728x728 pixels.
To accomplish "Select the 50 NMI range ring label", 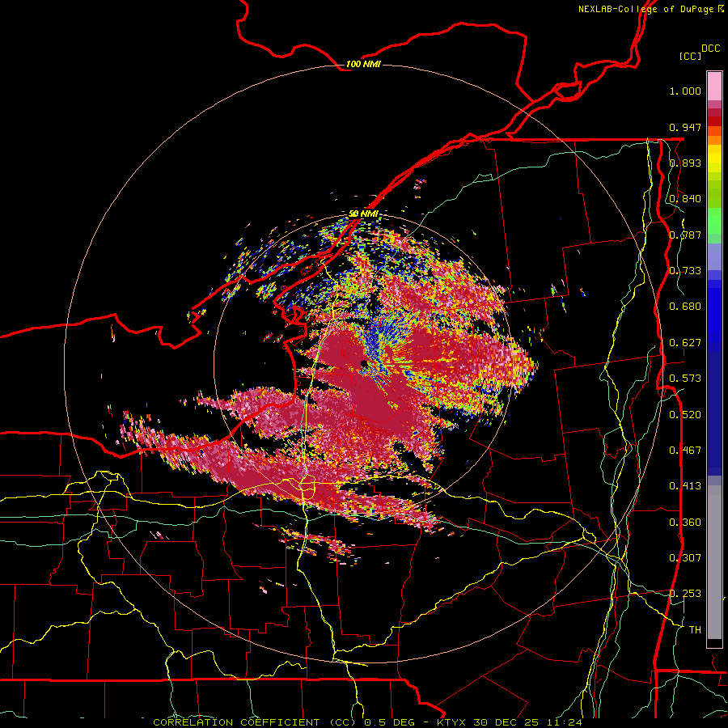I will click(363, 214).
